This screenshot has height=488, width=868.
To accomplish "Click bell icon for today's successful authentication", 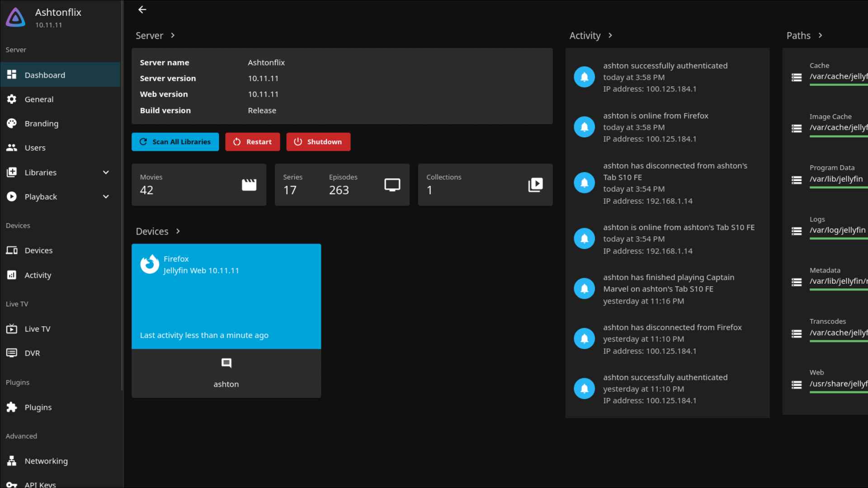I will (x=584, y=77).
